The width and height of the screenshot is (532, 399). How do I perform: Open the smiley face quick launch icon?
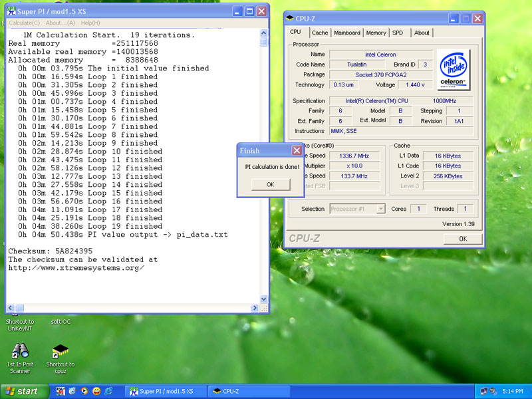point(96,391)
